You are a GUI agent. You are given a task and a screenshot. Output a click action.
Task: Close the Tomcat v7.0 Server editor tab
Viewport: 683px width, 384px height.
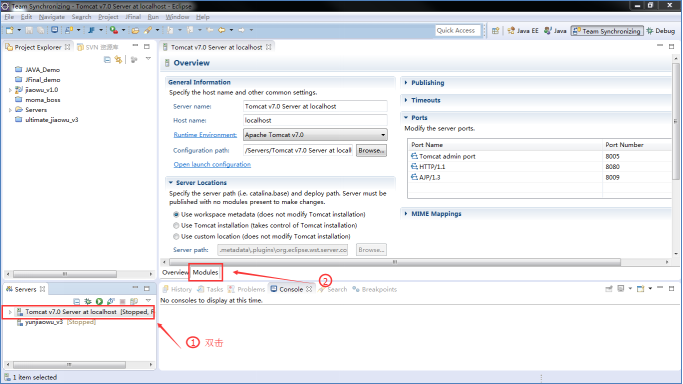[269, 47]
